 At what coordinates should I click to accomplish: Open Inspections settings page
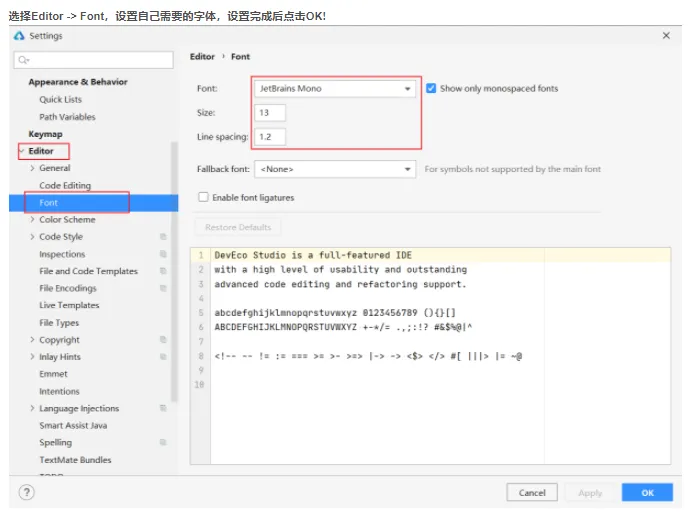point(62,254)
